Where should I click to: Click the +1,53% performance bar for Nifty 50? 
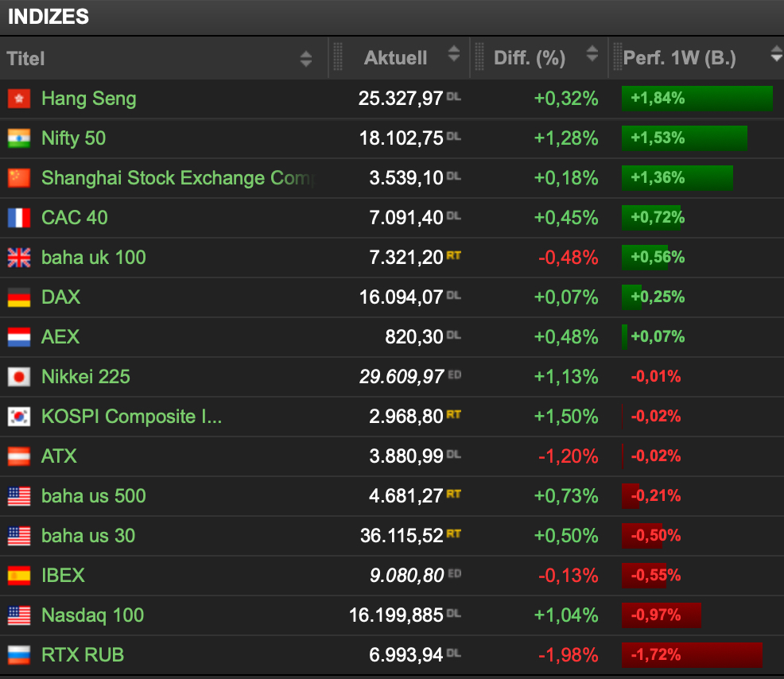tap(685, 138)
